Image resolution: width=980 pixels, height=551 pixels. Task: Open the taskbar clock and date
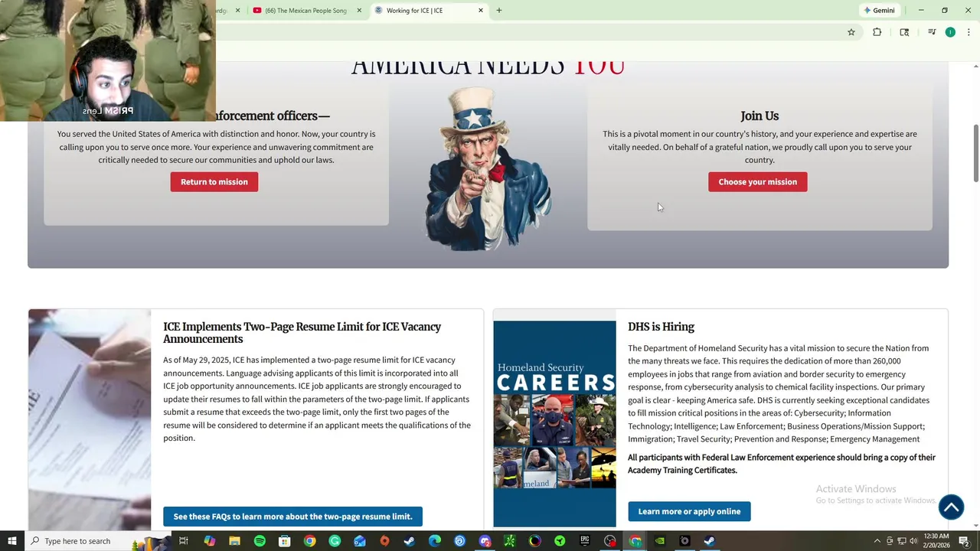[937, 541]
